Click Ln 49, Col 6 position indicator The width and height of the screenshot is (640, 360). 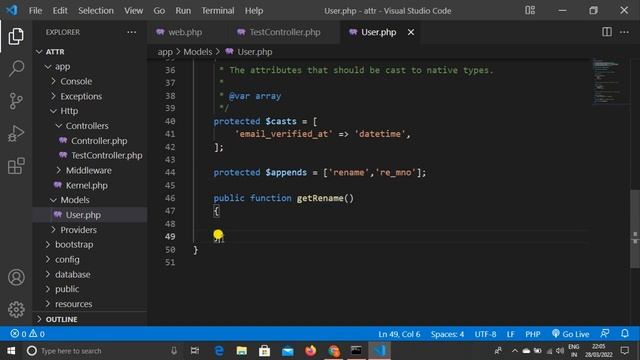click(399, 334)
